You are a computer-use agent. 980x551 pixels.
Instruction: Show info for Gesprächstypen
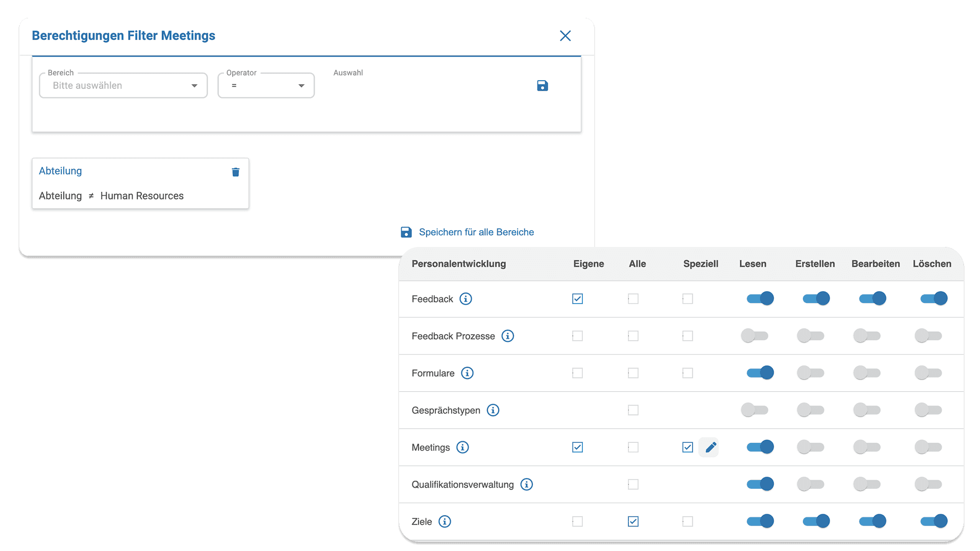[x=493, y=410]
